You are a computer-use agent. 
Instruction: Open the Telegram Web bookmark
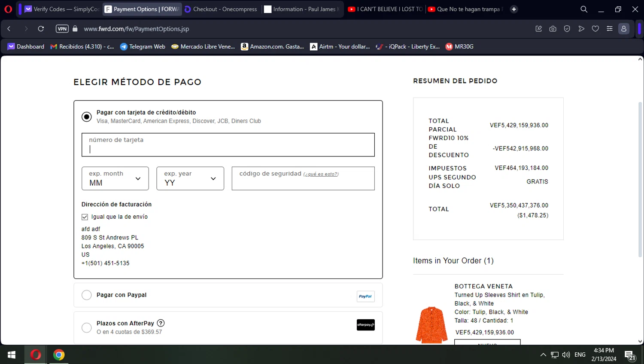[x=143, y=46]
